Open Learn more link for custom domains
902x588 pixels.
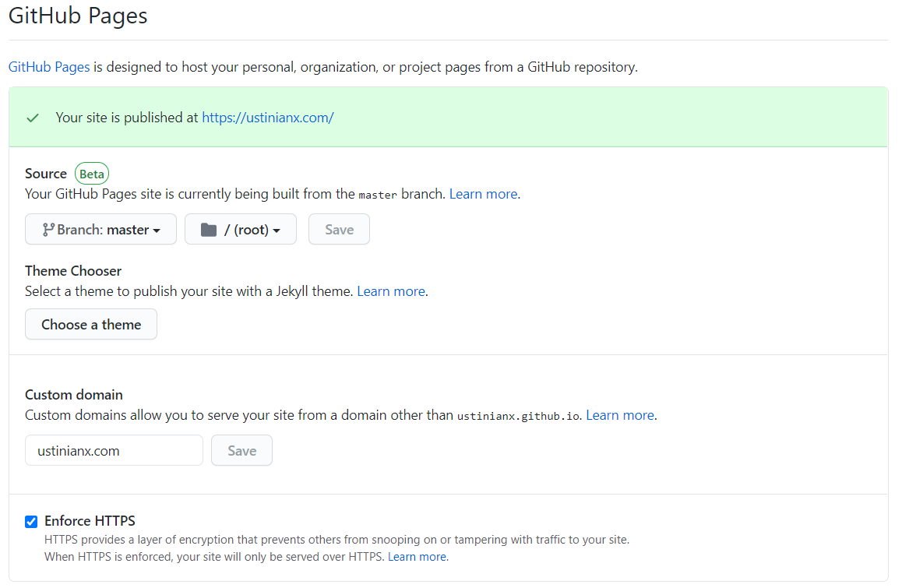pyautogui.click(x=620, y=415)
